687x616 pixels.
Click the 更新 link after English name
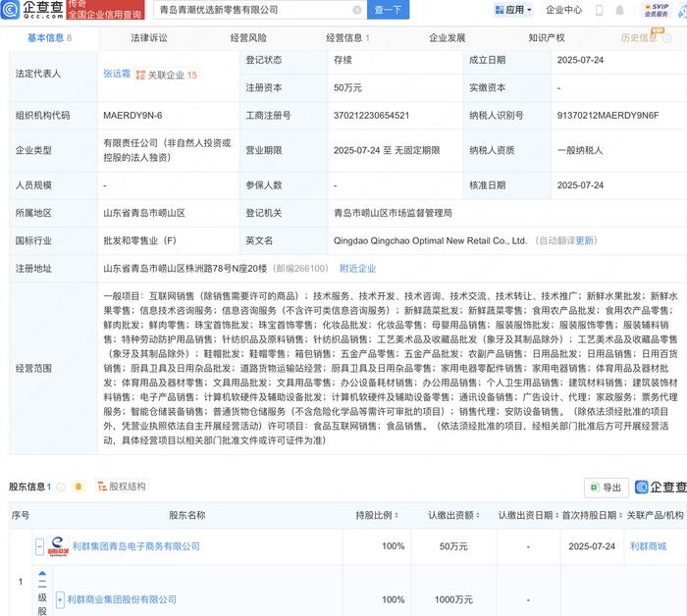[584, 240]
